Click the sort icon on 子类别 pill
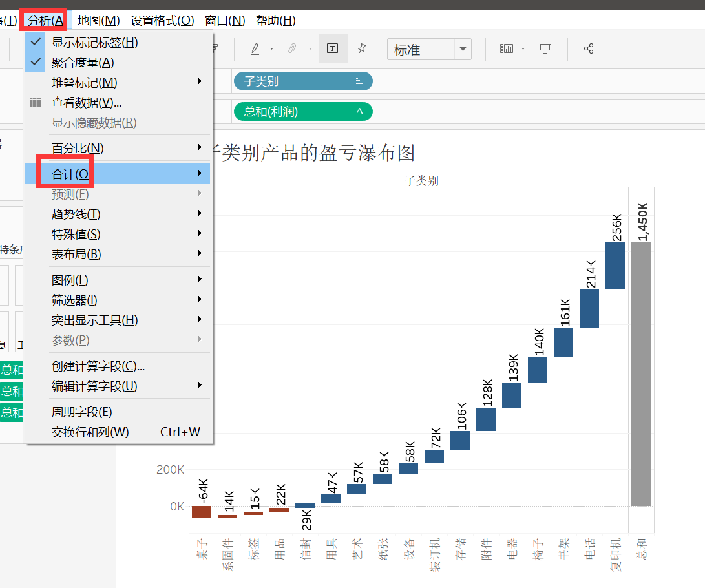 [x=359, y=81]
